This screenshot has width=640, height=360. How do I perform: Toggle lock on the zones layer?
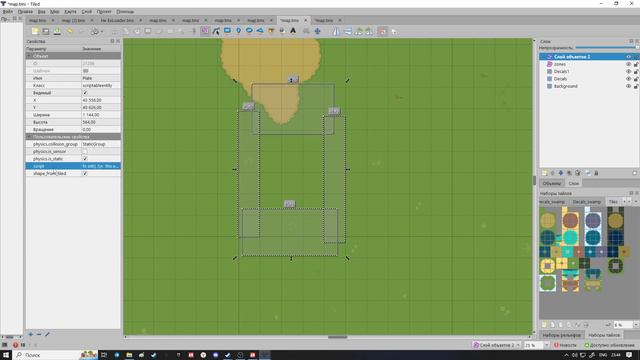(636, 64)
